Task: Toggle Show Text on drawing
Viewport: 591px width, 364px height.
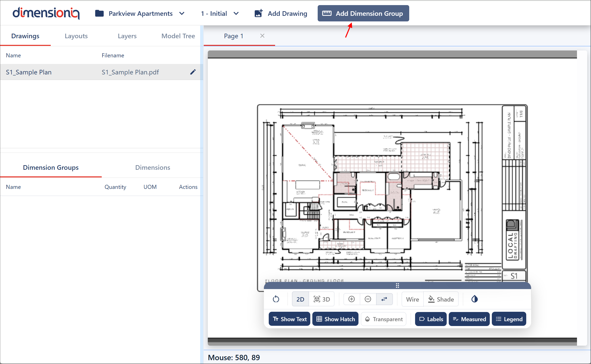Action: point(290,319)
